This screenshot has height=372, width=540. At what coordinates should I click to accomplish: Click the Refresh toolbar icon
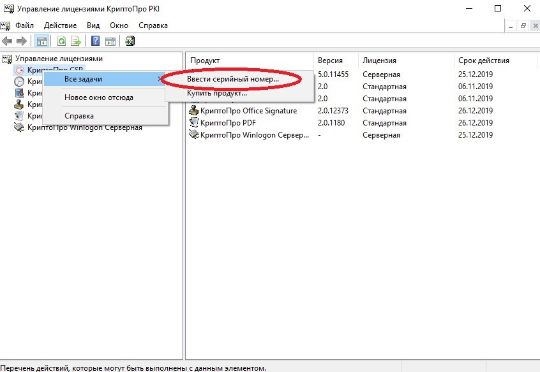(61, 41)
